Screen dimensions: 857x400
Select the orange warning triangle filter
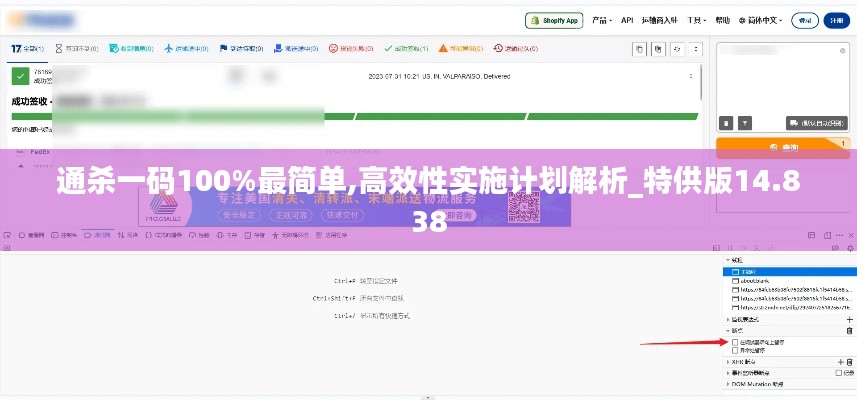point(461,49)
